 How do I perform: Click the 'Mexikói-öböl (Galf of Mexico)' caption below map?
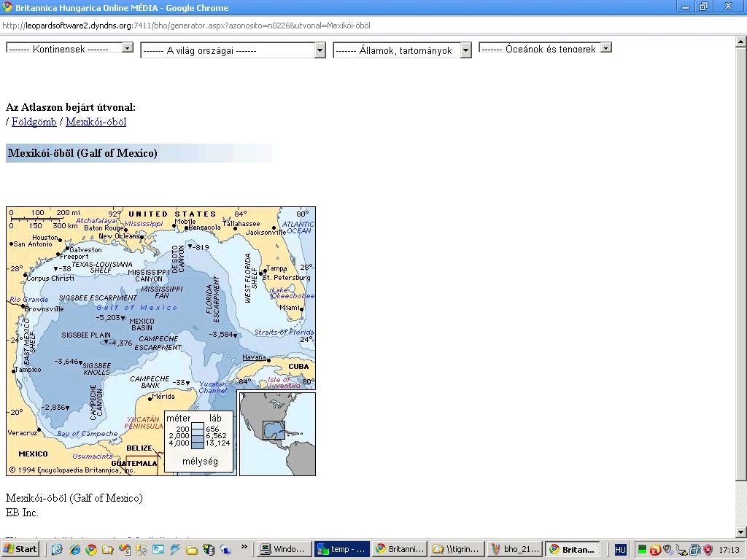click(74, 498)
